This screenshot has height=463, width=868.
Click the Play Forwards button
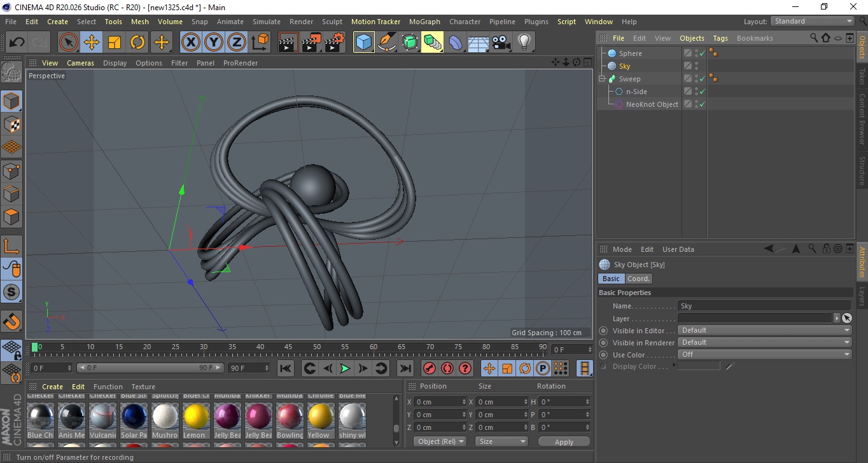click(345, 368)
